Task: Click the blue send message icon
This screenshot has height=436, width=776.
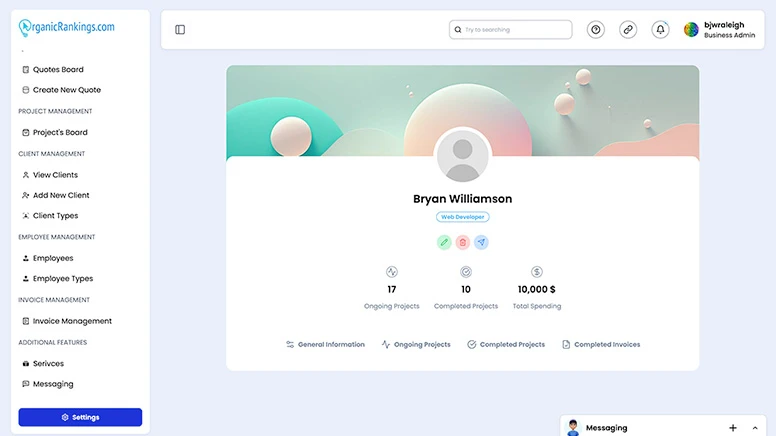Action: 481,242
